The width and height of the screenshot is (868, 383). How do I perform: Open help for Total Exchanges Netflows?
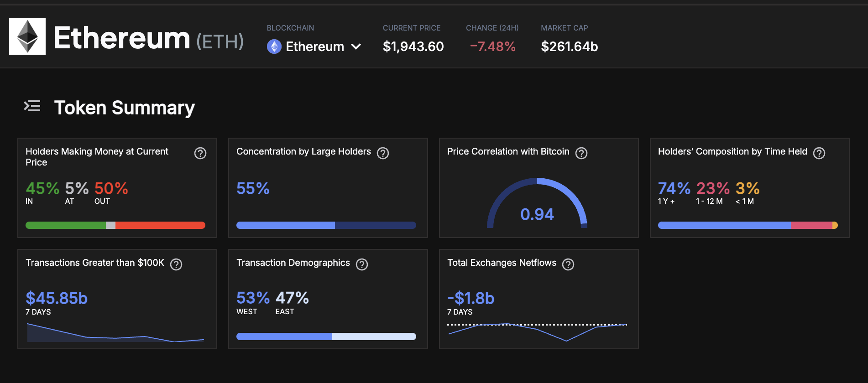point(568,264)
